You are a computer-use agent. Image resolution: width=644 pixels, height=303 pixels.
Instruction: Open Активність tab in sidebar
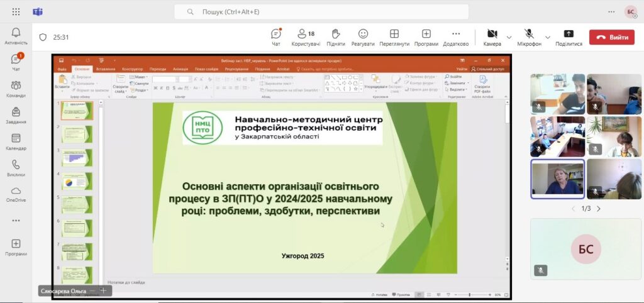(x=16, y=36)
